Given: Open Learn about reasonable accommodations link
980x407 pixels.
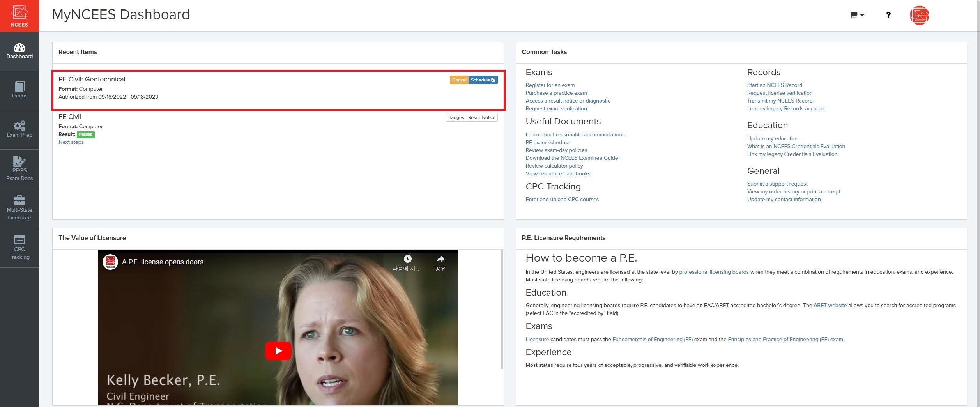Looking at the screenshot, I should (575, 134).
